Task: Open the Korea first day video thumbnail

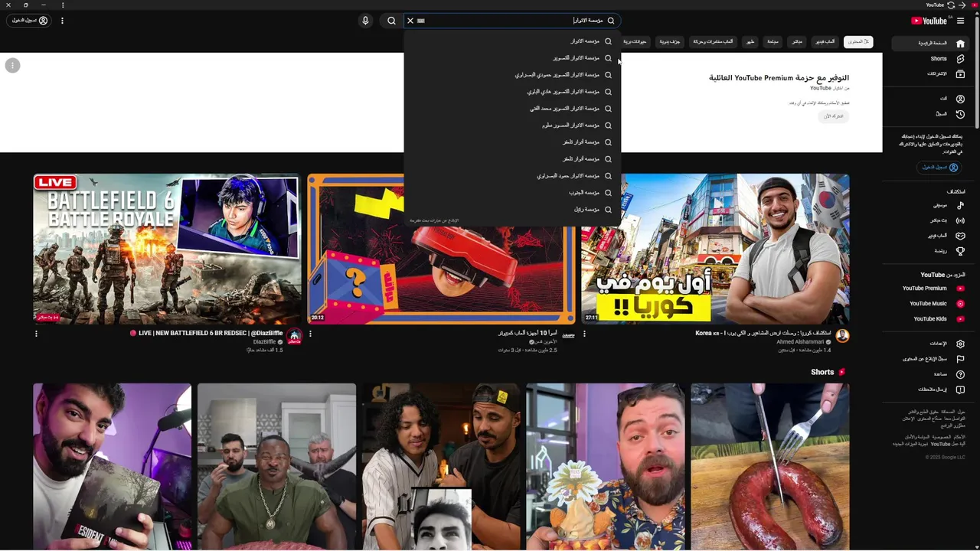Action: click(x=715, y=249)
